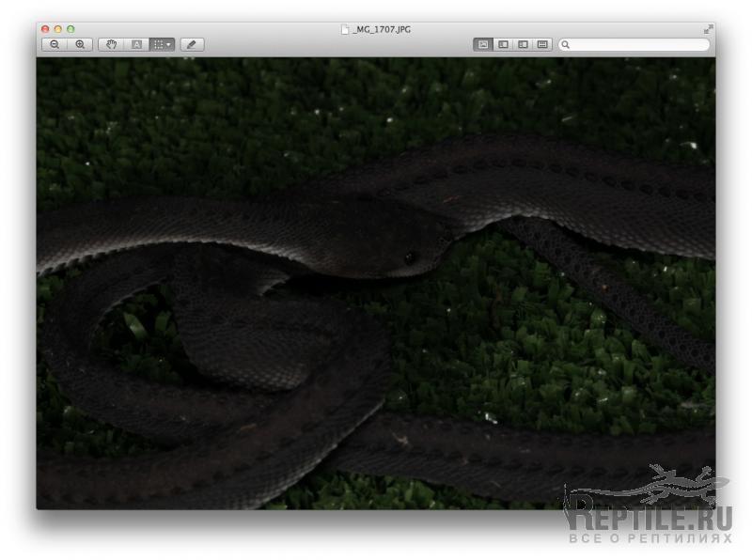The width and height of the screenshot is (752, 560).
Task: Click the snake's eye in the photo
Action: tap(409, 257)
